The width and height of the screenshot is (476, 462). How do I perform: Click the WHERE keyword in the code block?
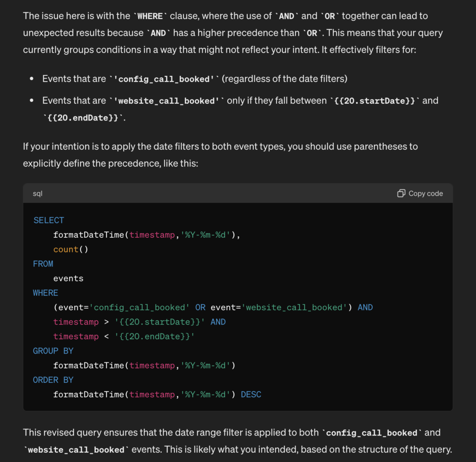[46, 293]
